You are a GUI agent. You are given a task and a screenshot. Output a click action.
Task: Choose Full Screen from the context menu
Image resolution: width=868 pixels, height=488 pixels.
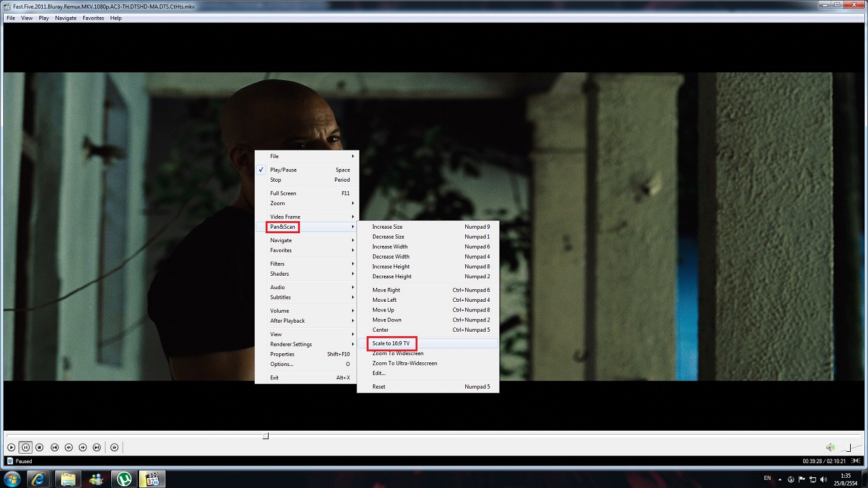[x=307, y=193]
